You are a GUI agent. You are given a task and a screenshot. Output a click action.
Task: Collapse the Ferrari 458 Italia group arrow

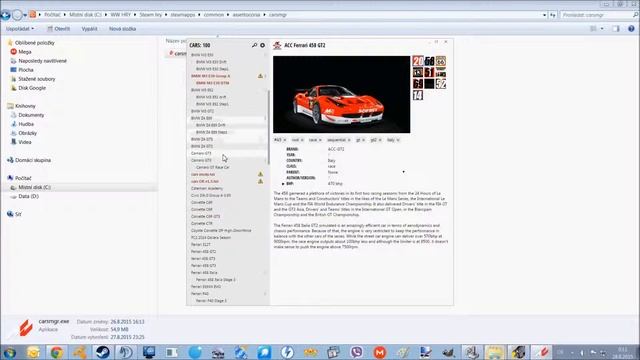[x=265, y=273]
